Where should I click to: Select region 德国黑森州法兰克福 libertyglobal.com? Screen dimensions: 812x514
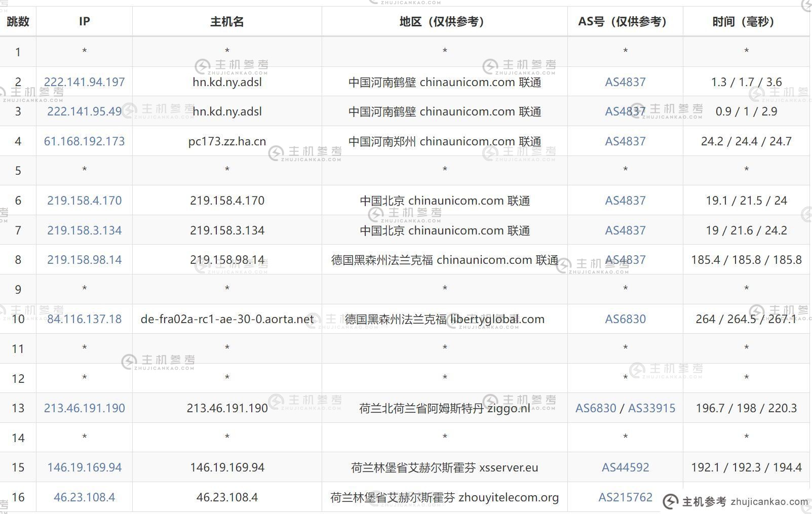(x=445, y=319)
